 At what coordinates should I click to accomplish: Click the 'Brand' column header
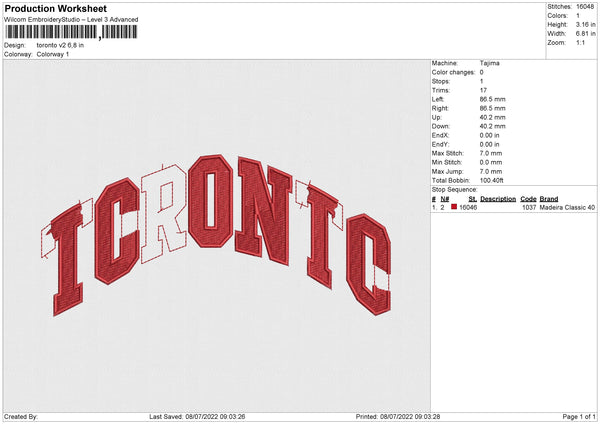pyautogui.click(x=549, y=199)
